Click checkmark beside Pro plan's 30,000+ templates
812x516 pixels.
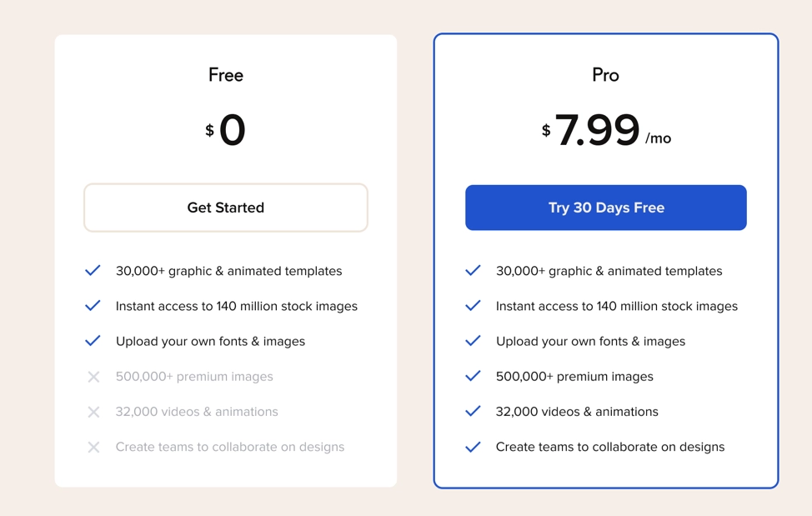click(473, 271)
